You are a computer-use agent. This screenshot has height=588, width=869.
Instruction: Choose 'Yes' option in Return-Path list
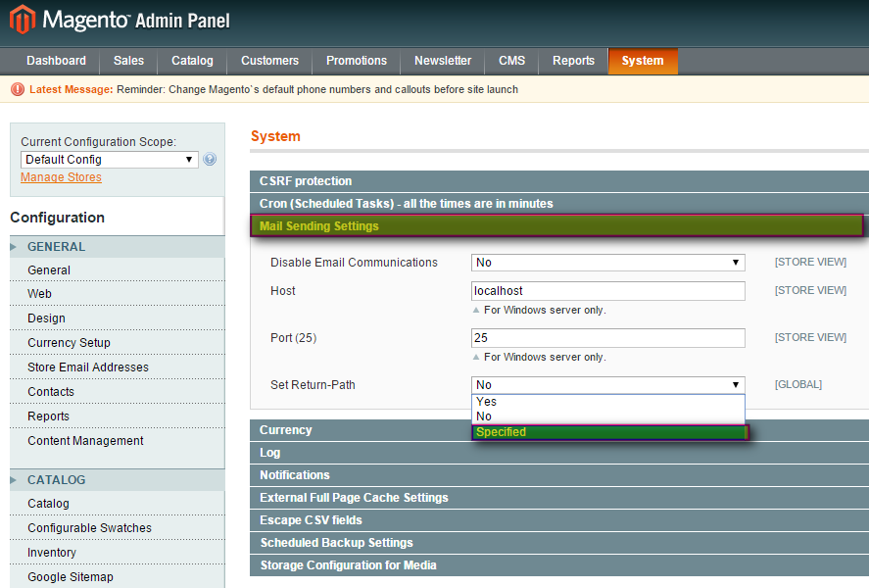pos(608,402)
